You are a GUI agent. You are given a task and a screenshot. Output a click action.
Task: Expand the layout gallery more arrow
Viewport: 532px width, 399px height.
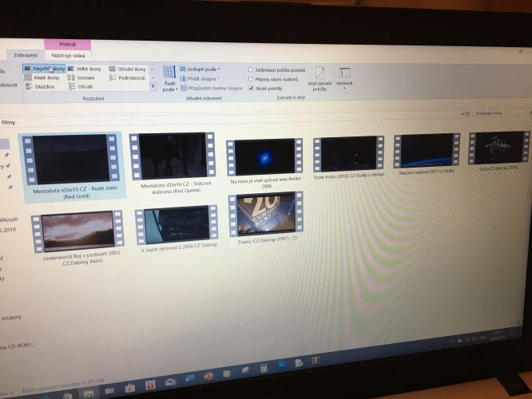pyautogui.click(x=153, y=87)
